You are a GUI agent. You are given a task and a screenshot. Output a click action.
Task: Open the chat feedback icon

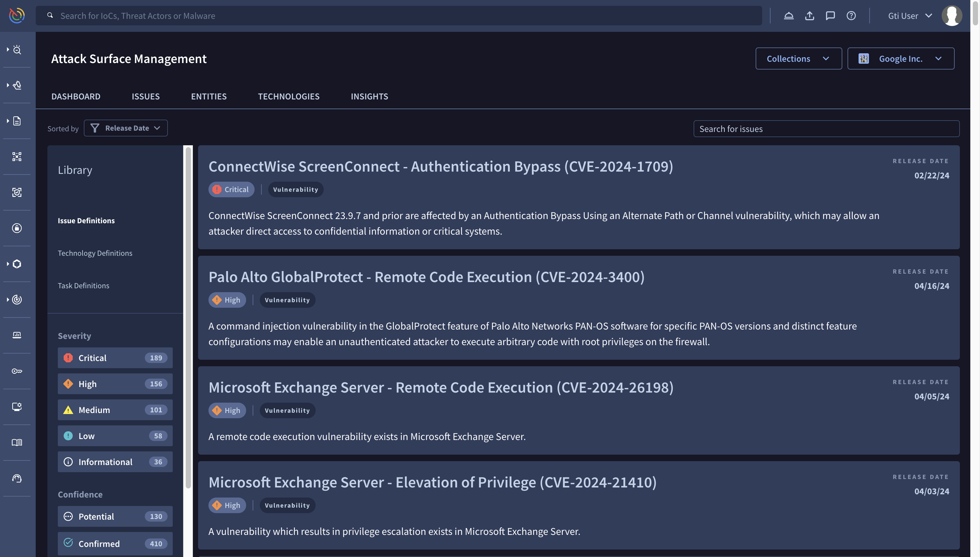[830, 16]
